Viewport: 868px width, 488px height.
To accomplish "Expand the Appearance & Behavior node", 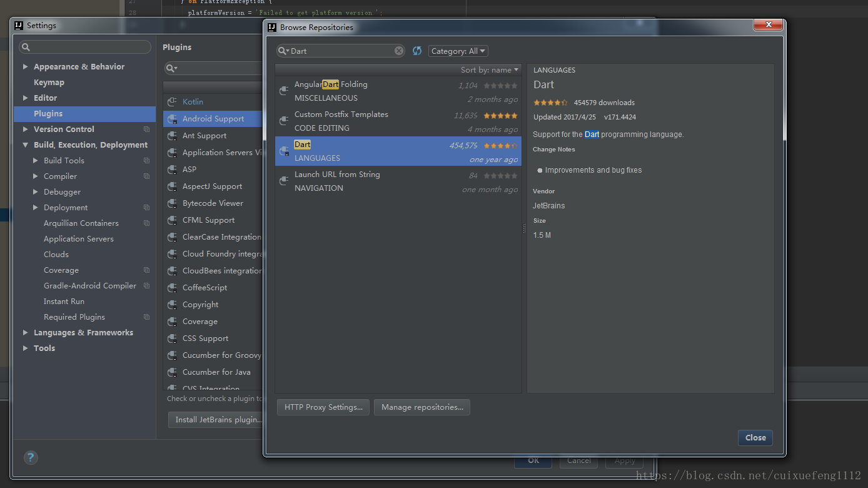I will tap(25, 66).
